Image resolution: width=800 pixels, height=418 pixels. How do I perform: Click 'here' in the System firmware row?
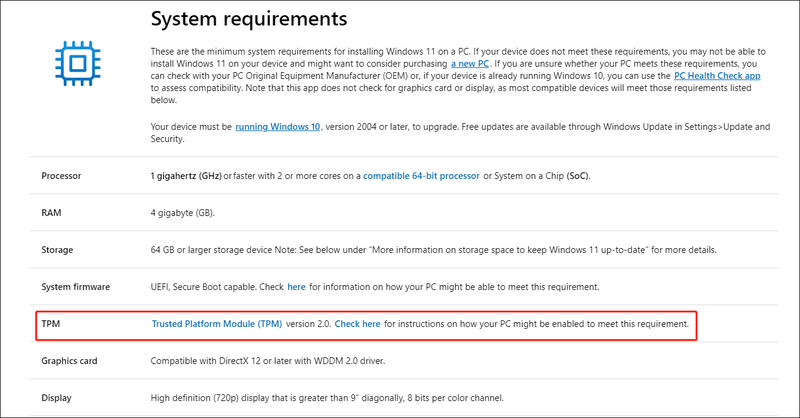point(296,287)
